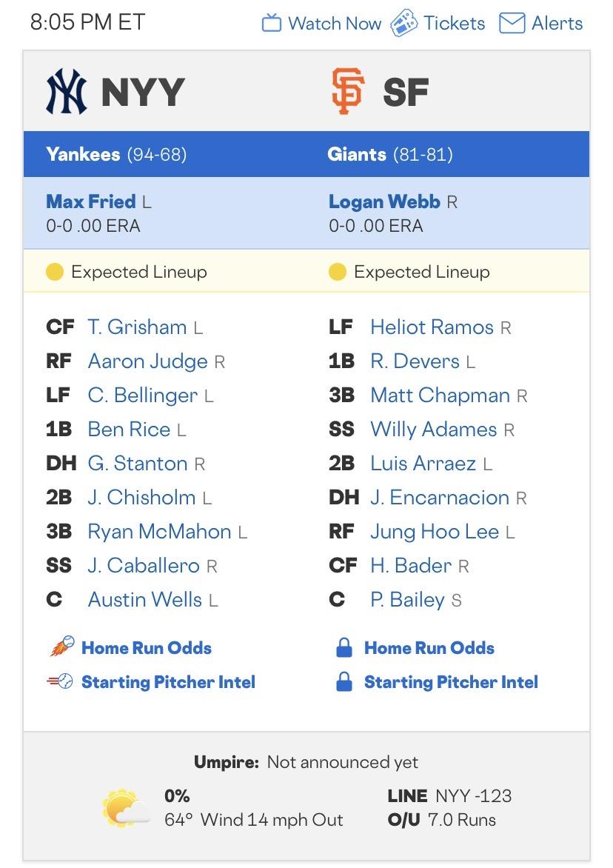Click the NYY -123 betting line
This screenshot has width=613, height=868.
(473, 796)
